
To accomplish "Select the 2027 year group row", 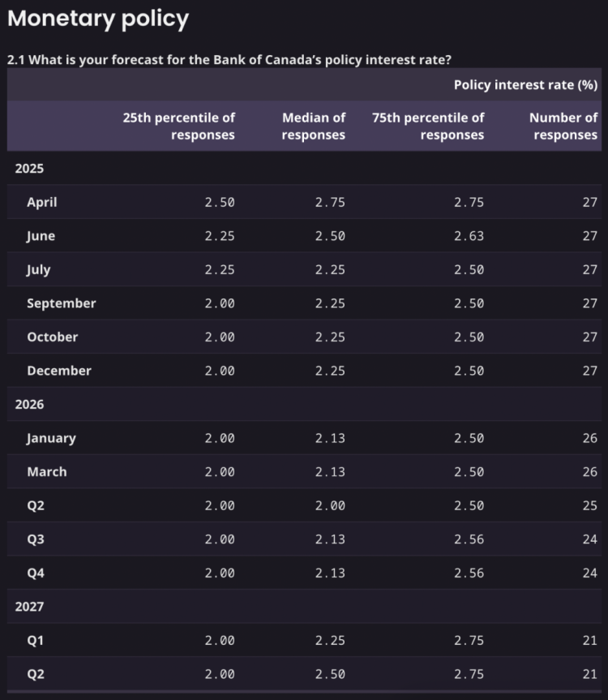I will pos(304,606).
